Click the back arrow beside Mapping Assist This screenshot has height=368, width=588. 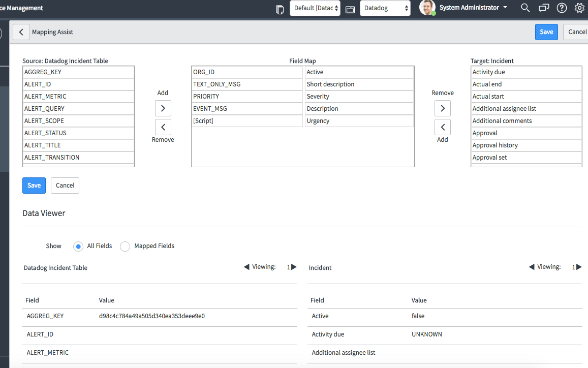(x=21, y=32)
